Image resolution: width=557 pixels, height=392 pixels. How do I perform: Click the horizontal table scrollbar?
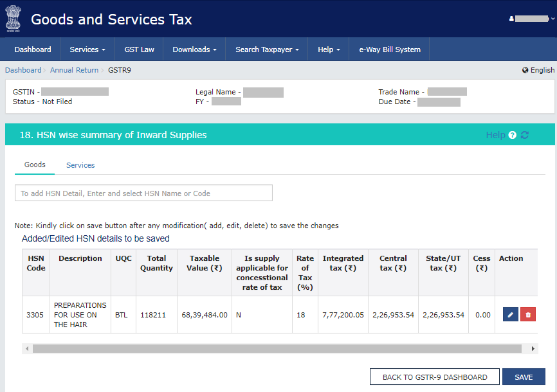277,348
